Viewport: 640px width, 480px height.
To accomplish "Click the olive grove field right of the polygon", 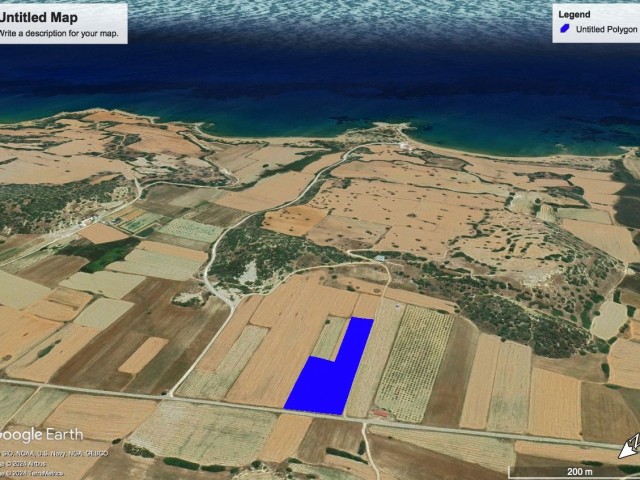I will coord(415,363).
